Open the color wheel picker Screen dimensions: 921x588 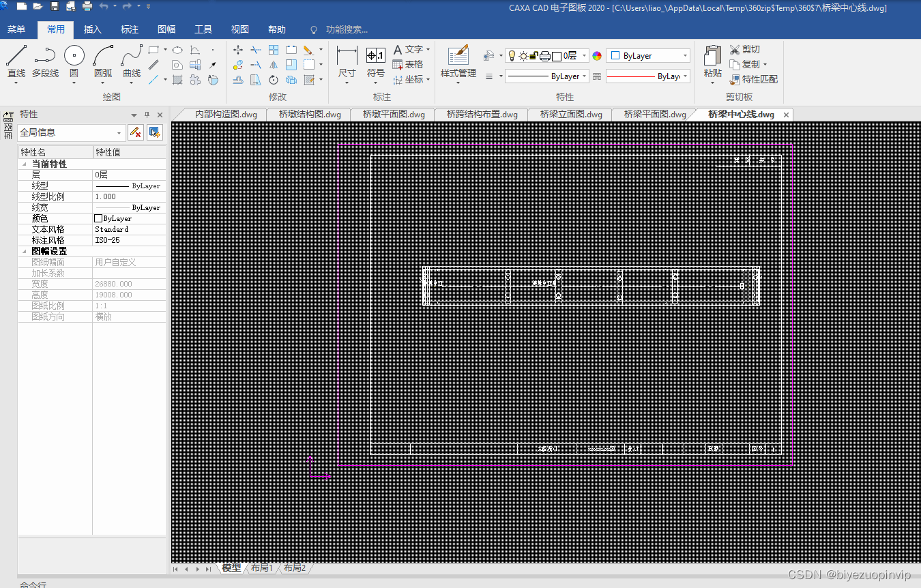click(x=597, y=56)
